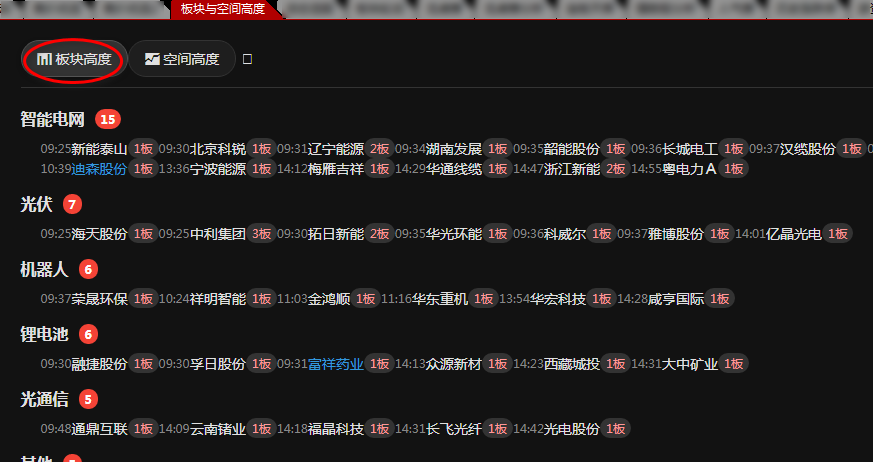Select stock 雅博股份
This screenshot has height=462, width=873.
pyautogui.click(x=676, y=234)
